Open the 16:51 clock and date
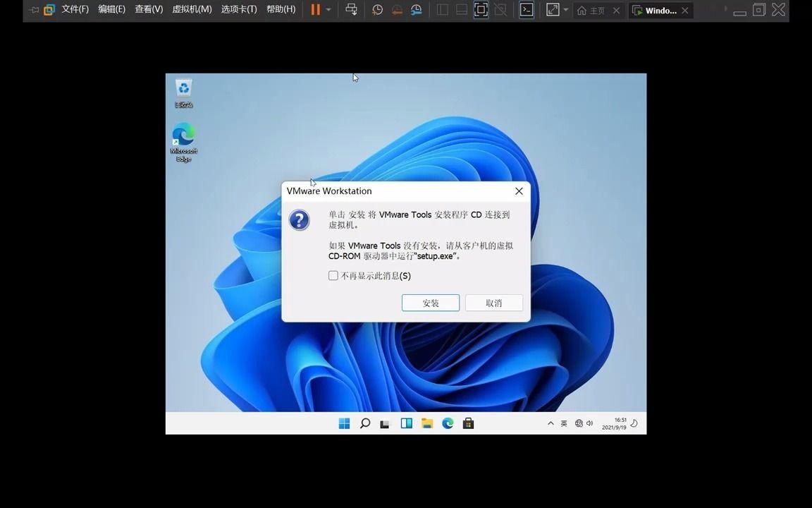 614,423
